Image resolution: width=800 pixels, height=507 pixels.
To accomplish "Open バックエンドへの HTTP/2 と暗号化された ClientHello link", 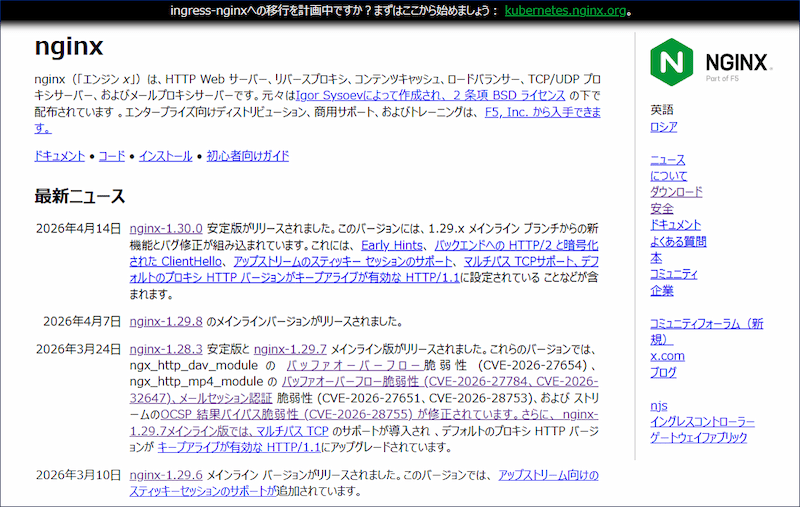I will click(516, 245).
